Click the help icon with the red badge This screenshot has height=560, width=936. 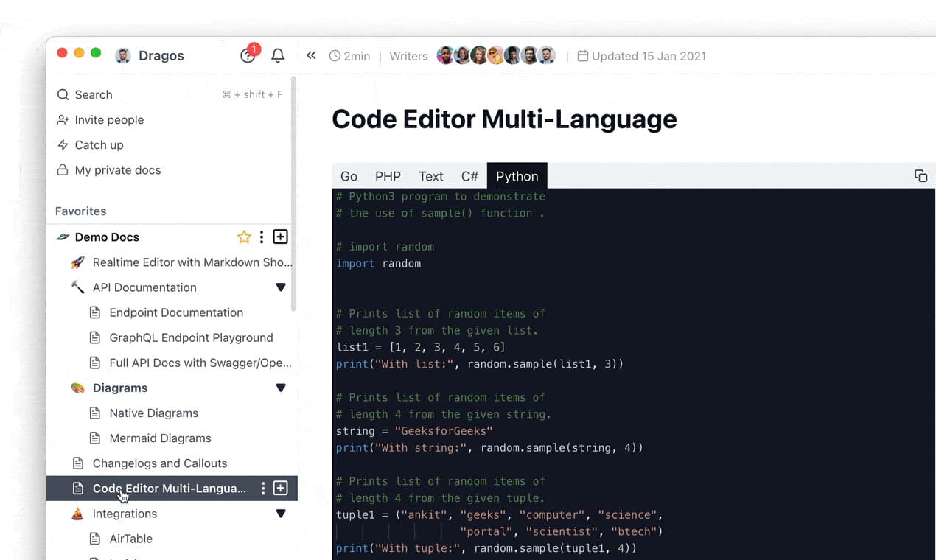(248, 55)
